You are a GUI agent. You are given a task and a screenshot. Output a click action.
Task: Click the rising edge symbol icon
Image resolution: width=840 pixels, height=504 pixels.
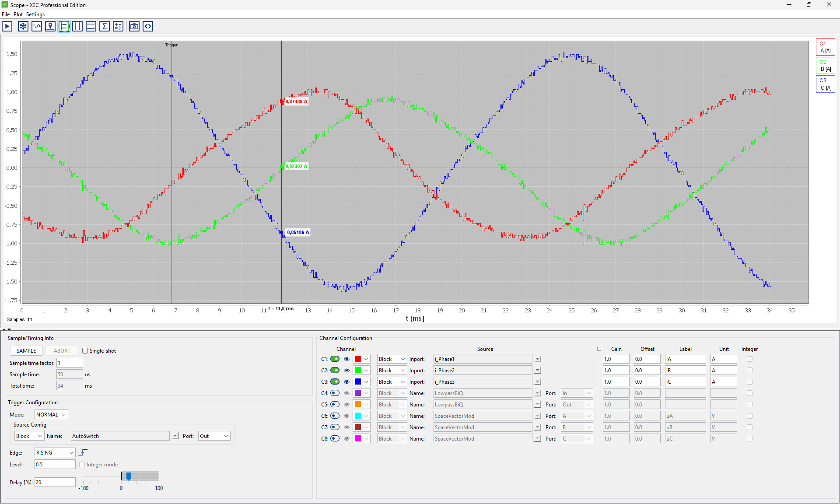coord(83,452)
